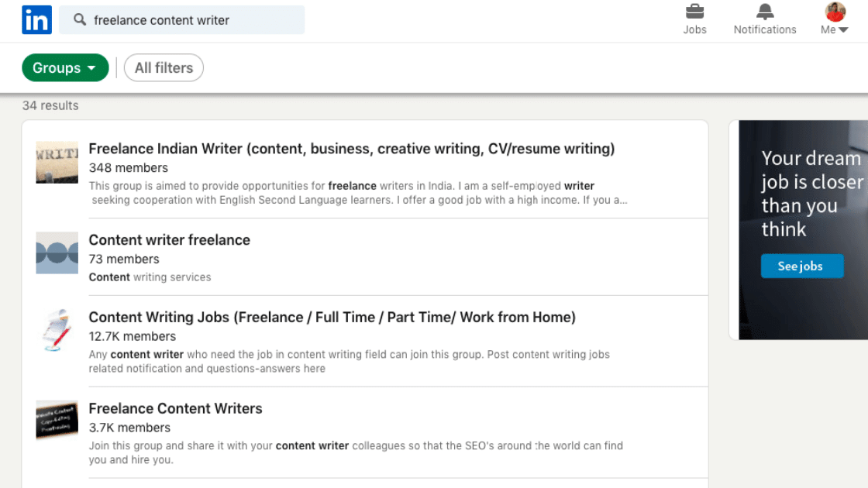
Task: Open the Jobs section via briefcase icon
Action: click(694, 14)
